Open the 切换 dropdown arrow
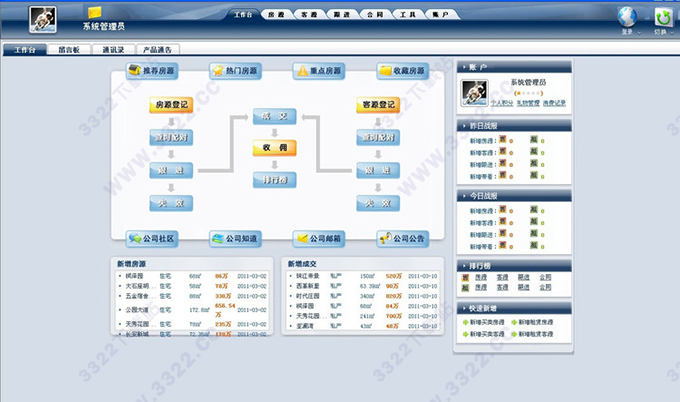 coord(672,33)
